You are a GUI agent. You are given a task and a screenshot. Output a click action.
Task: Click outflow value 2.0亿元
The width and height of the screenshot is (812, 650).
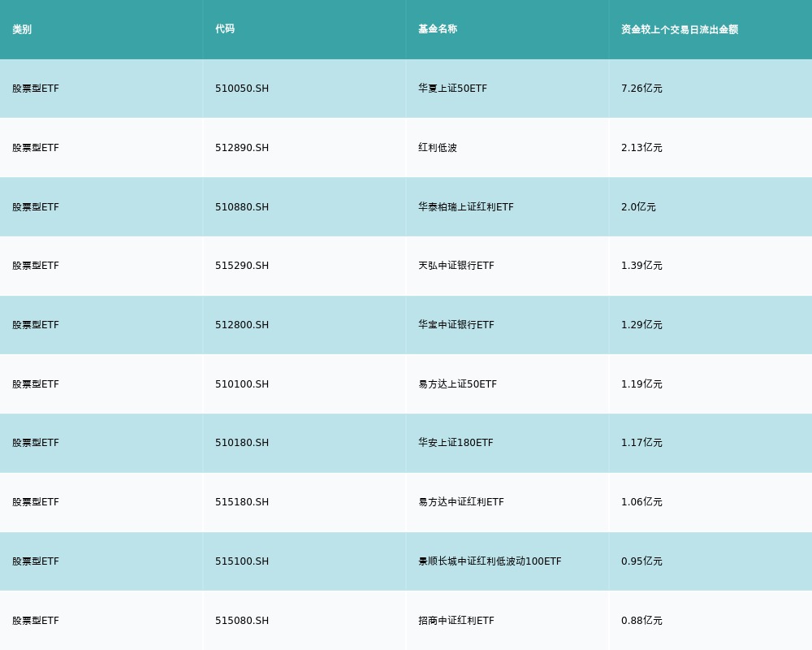coord(638,207)
